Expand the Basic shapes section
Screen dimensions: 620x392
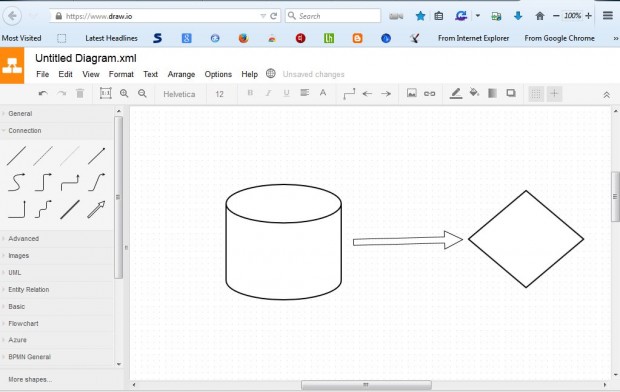click(57, 307)
